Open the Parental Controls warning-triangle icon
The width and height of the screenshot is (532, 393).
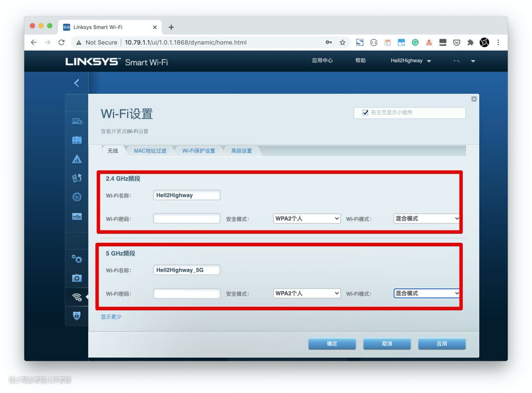(x=77, y=159)
